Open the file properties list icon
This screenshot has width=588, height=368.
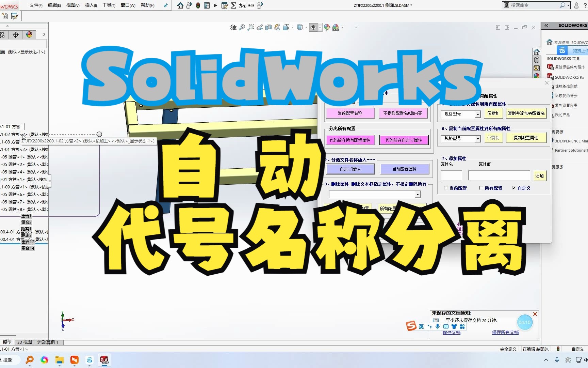(207, 5)
